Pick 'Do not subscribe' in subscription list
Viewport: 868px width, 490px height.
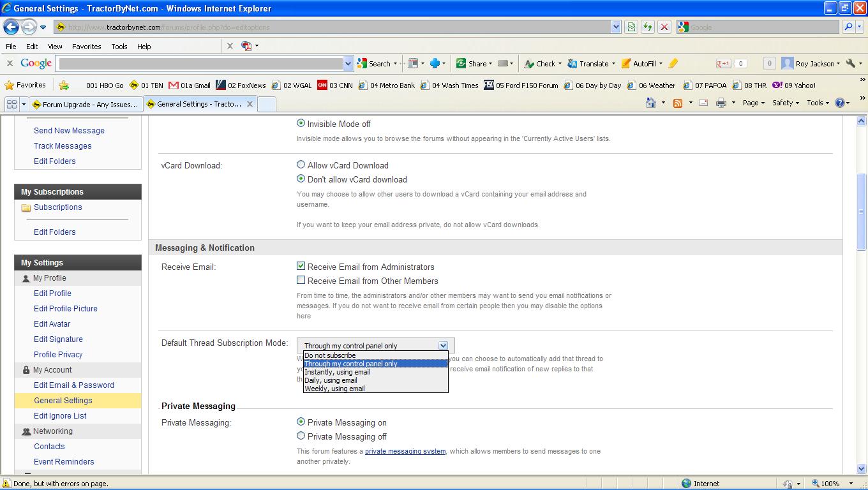pos(330,355)
